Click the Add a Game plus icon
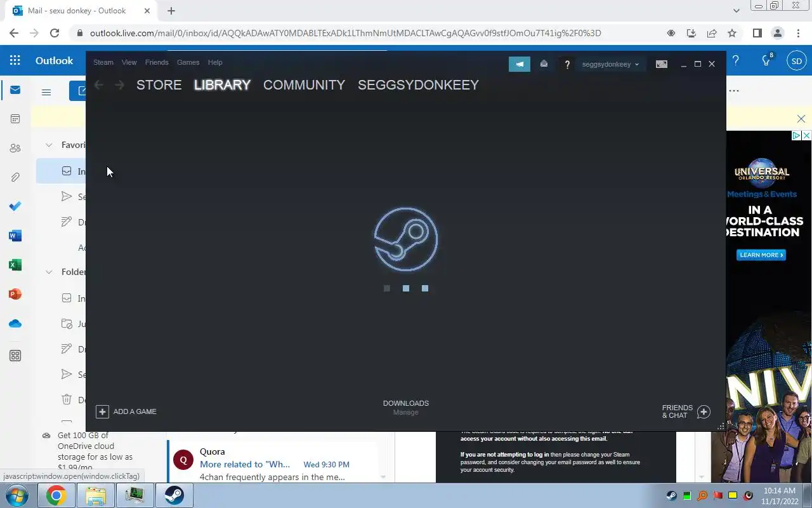The image size is (812, 508). (x=102, y=411)
